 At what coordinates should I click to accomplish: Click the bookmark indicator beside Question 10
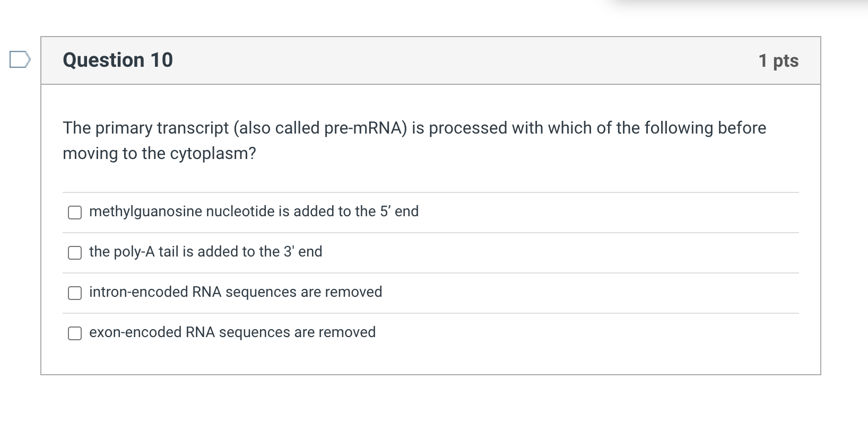pyautogui.click(x=19, y=60)
